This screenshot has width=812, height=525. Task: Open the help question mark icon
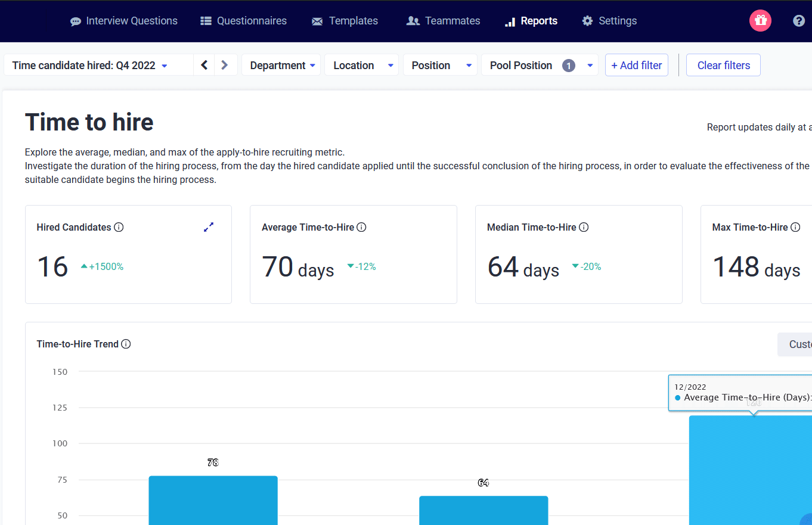pos(799,21)
